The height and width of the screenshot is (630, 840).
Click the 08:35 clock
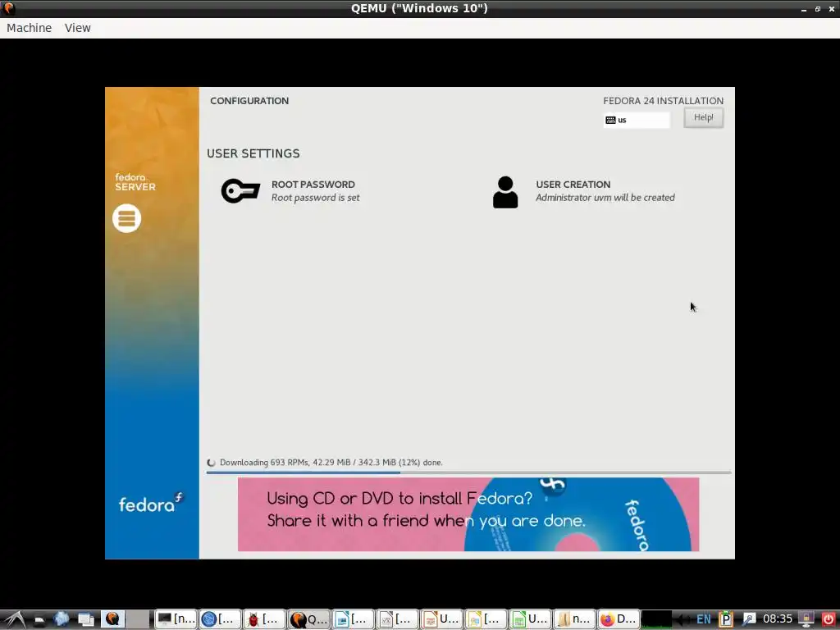click(x=778, y=619)
